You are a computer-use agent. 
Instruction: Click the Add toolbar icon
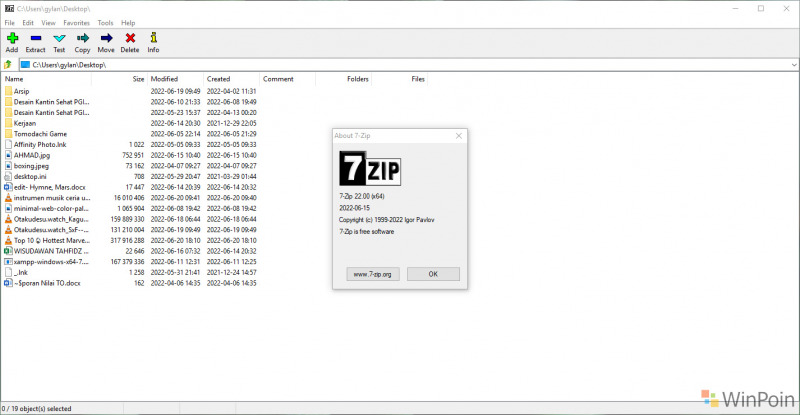[x=12, y=38]
